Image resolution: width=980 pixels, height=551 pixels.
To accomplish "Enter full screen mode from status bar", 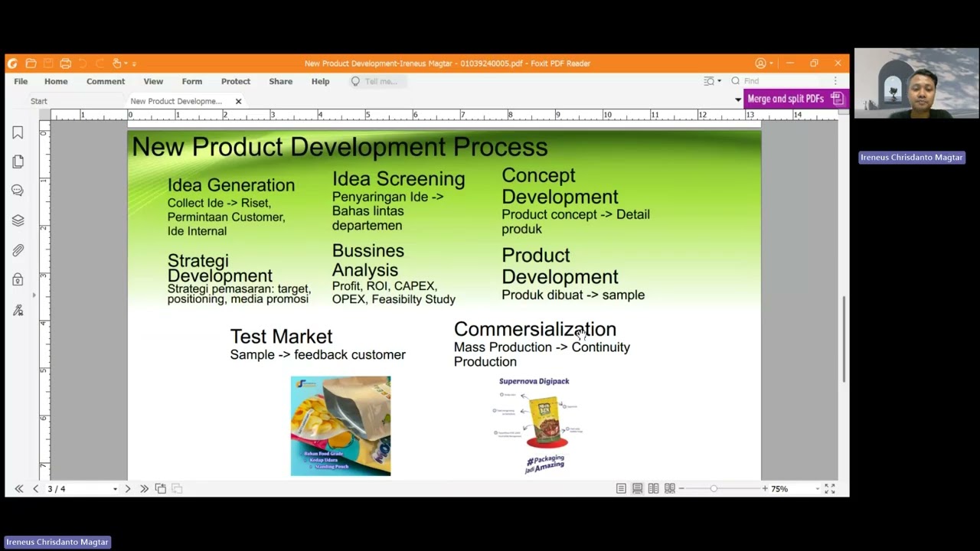I will (830, 489).
